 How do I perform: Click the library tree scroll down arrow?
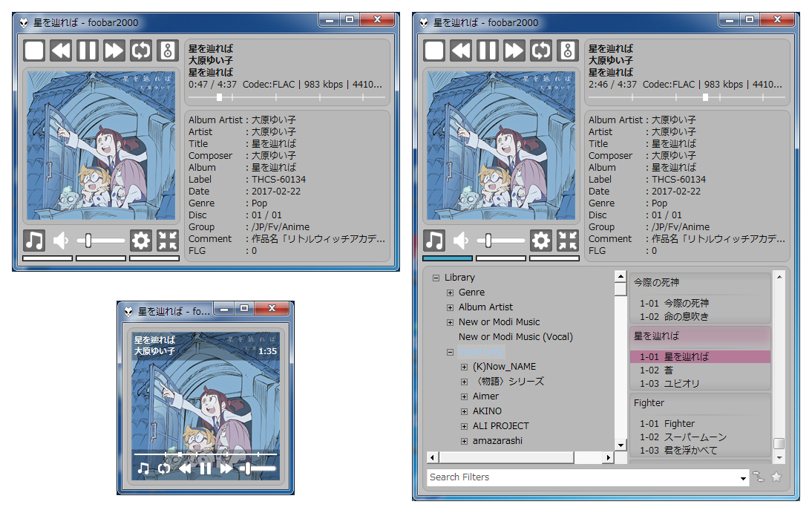621,445
